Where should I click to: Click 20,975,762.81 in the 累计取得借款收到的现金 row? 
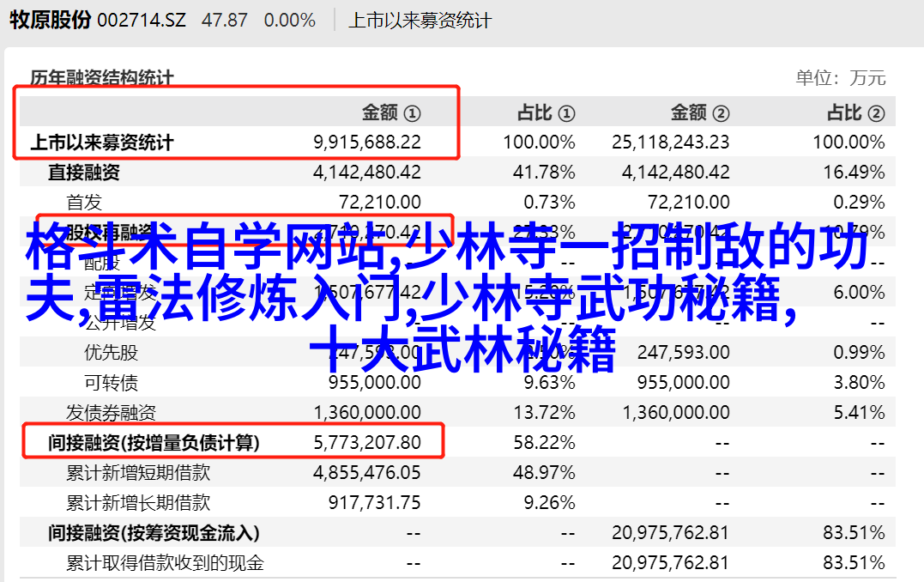pos(671,563)
